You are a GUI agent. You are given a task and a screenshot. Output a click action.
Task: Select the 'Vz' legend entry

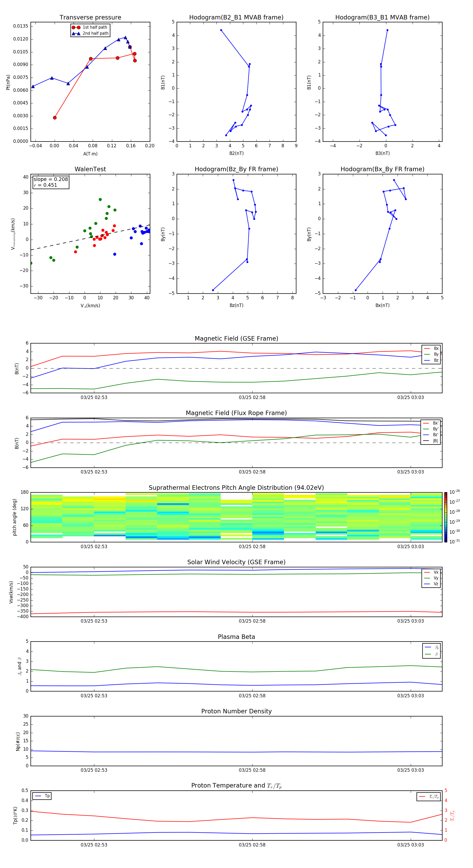[x=431, y=584]
